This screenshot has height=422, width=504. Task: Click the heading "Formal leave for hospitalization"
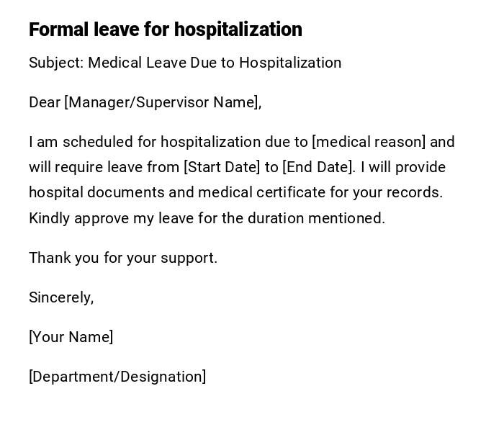point(166,30)
